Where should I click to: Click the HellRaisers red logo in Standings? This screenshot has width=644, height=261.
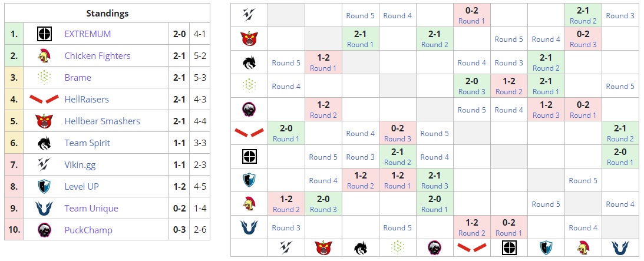44,100
